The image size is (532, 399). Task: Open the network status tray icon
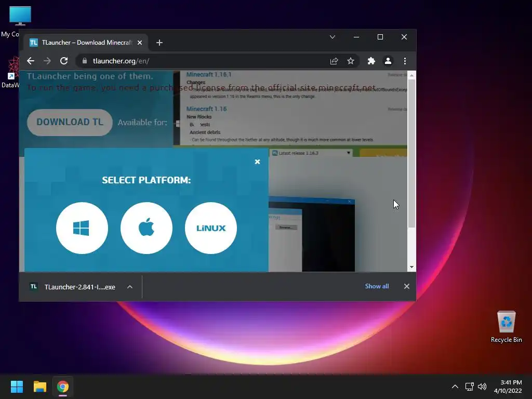click(469, 387)
